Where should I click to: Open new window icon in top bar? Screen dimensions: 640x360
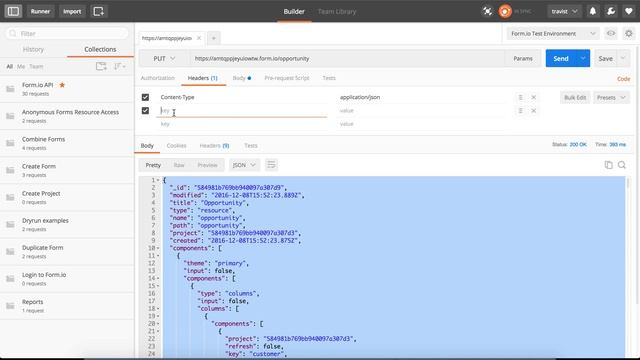(x=98, y=11)
